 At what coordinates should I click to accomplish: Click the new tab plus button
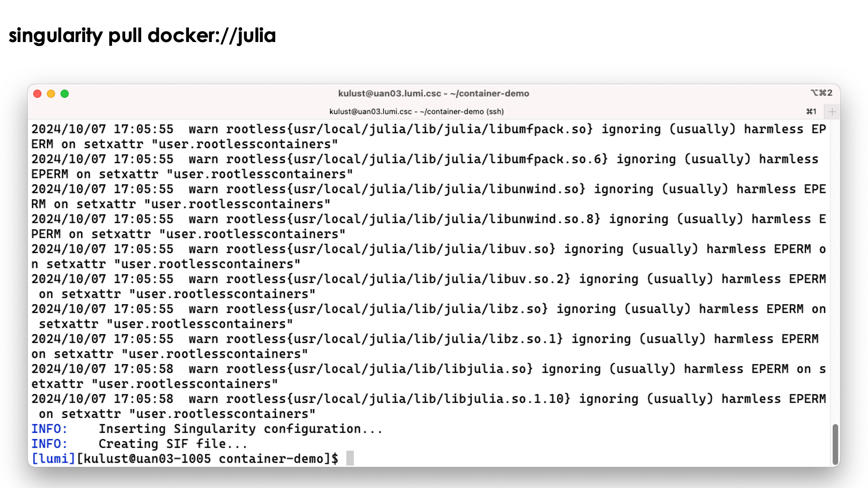[x=832, y=112]
